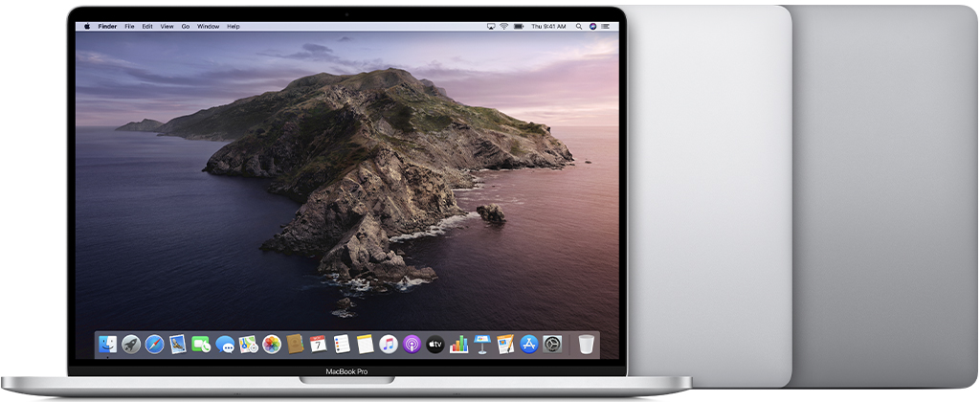Click the Help menu
This screenshot has height=402, width=980.
[x=234, y=27]
